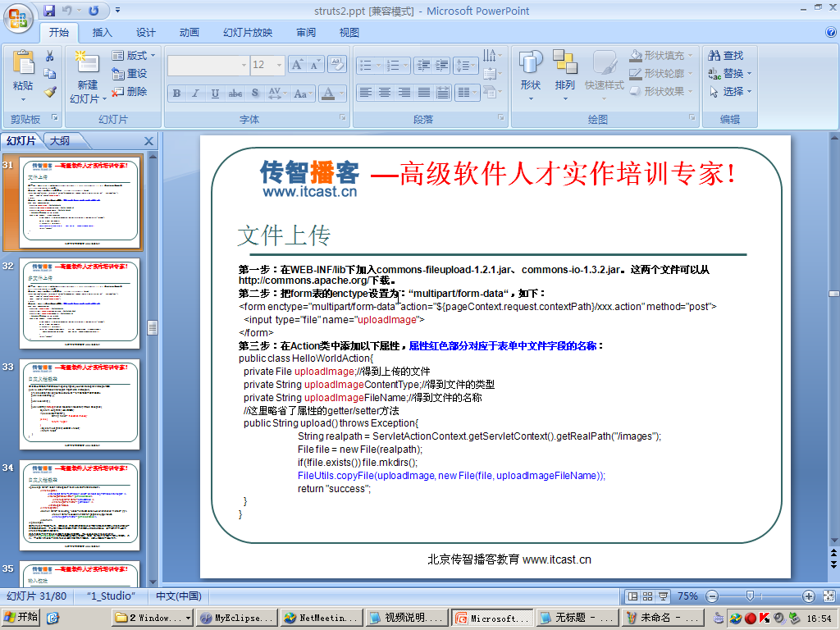Justify text in paragraph group
The height and width of the screenshot is (630, 840).
tap(424, 93)
